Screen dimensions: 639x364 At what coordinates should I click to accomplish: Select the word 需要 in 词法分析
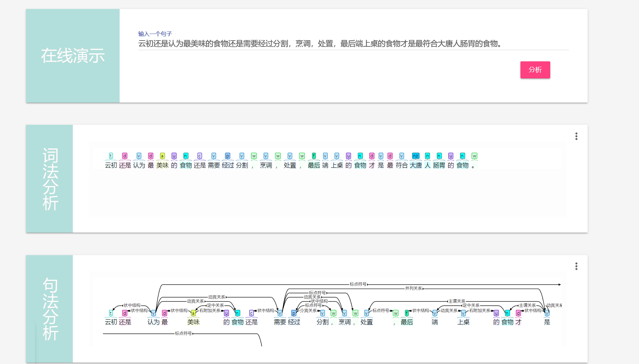pyautogui.click(x=214, y=165)
